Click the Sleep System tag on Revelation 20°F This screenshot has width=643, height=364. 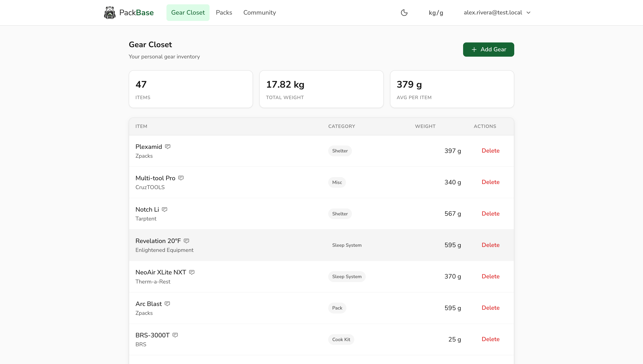347,245
